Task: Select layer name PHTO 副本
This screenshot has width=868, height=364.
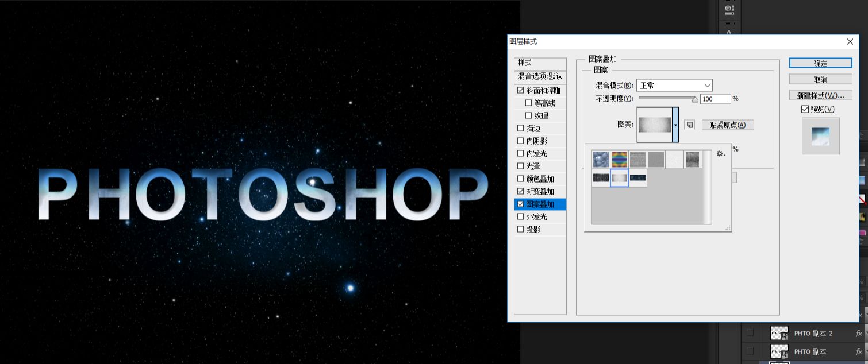Action: pos(810,352)
